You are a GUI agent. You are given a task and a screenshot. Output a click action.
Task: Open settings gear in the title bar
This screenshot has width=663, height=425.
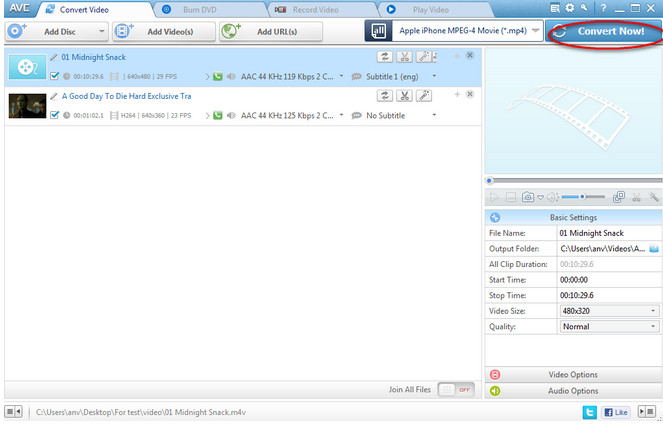click(x=570, y=8)
